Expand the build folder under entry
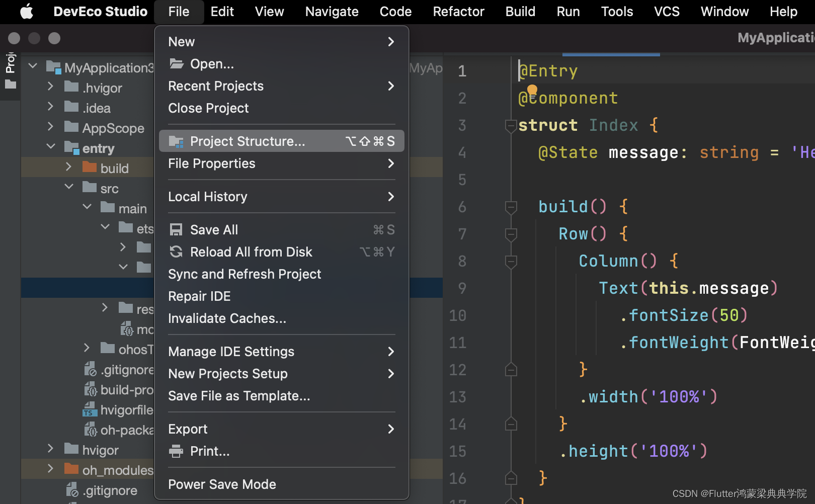The width and height of the screenshot is (815, 504). (68, 166)
